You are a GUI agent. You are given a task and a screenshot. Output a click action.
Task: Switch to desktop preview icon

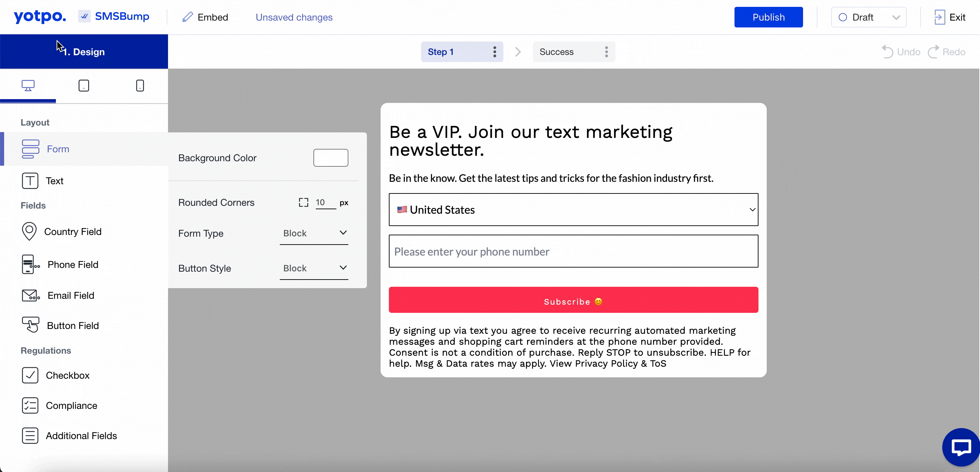click(x=28, y=86)
